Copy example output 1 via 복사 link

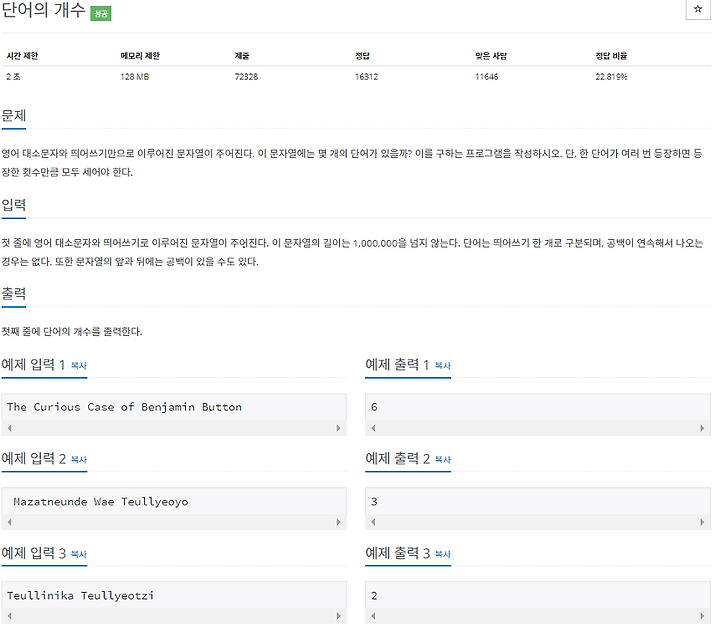point(443,366)
